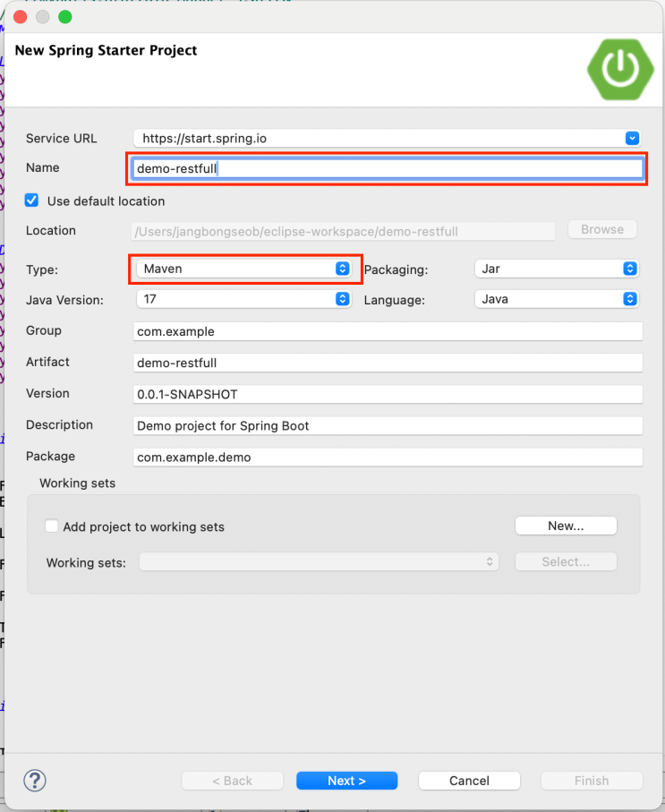Click the Language: label
The height and width of the screenshot is (812, 665).
[395, 300]
